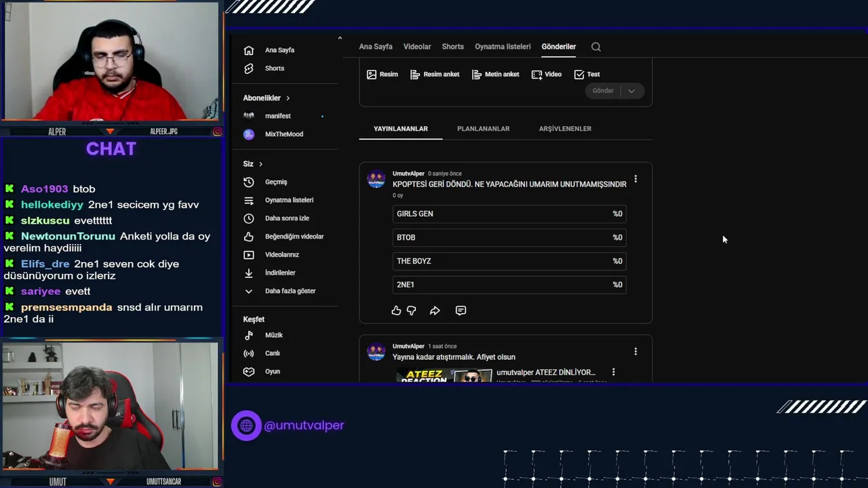Open Müzik under Keşfet
The height and width of the screenshot is (488, 868).
pos(274,335)
